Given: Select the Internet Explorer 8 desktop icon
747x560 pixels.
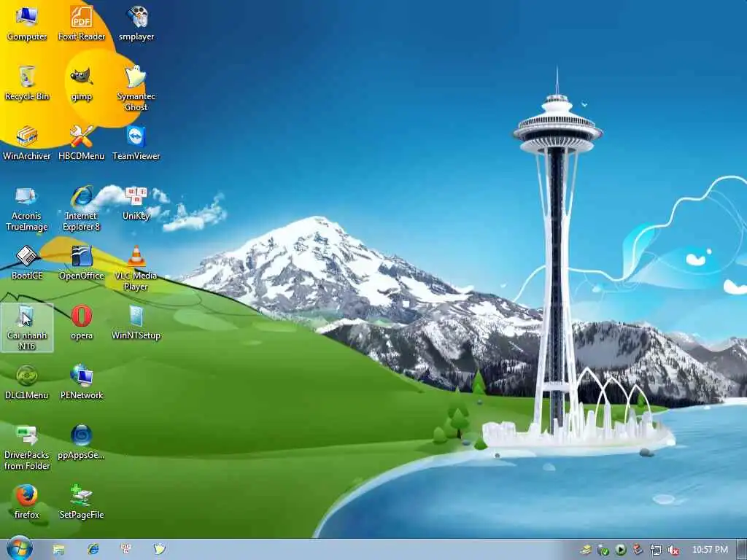Looking at the screenshot, I should [x=82, y=209].
